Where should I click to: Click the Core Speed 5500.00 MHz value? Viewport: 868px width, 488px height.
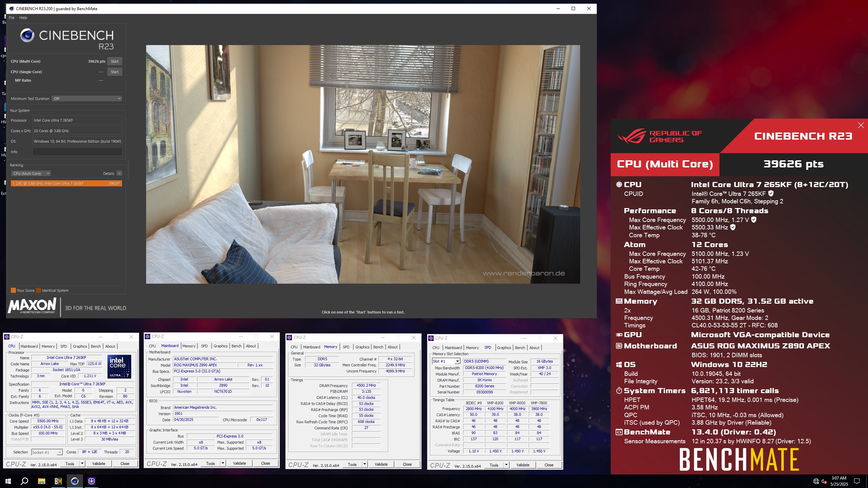(48, 421)
